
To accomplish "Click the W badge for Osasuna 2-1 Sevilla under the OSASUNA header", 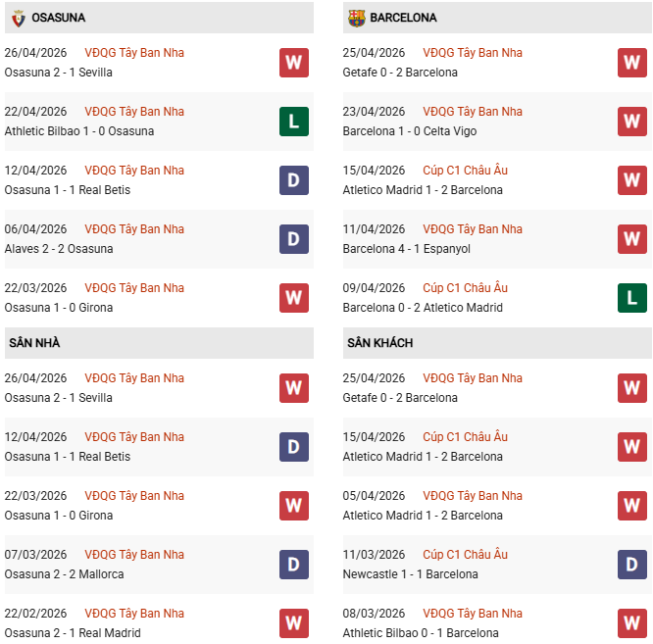I will pos(294,63).
